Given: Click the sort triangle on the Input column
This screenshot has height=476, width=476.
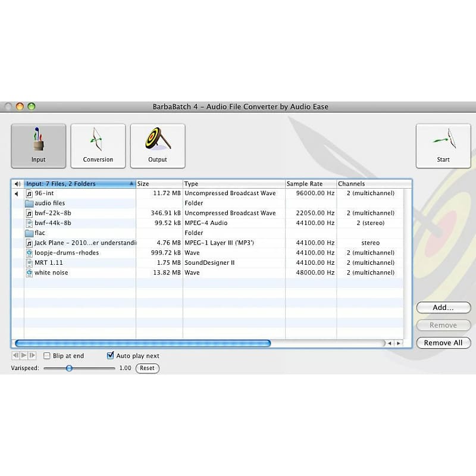Looking at the screenshot, I should tap(131, 183).
